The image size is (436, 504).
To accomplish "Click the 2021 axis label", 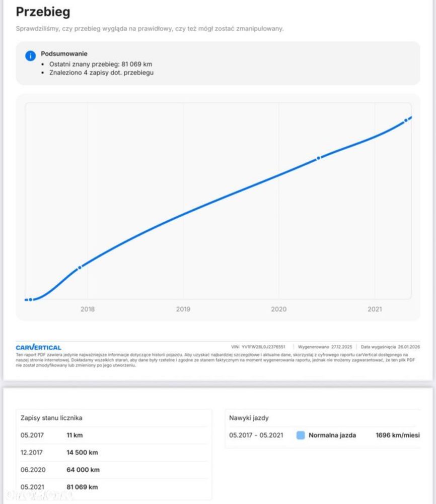I will click(x=375, y=309).
